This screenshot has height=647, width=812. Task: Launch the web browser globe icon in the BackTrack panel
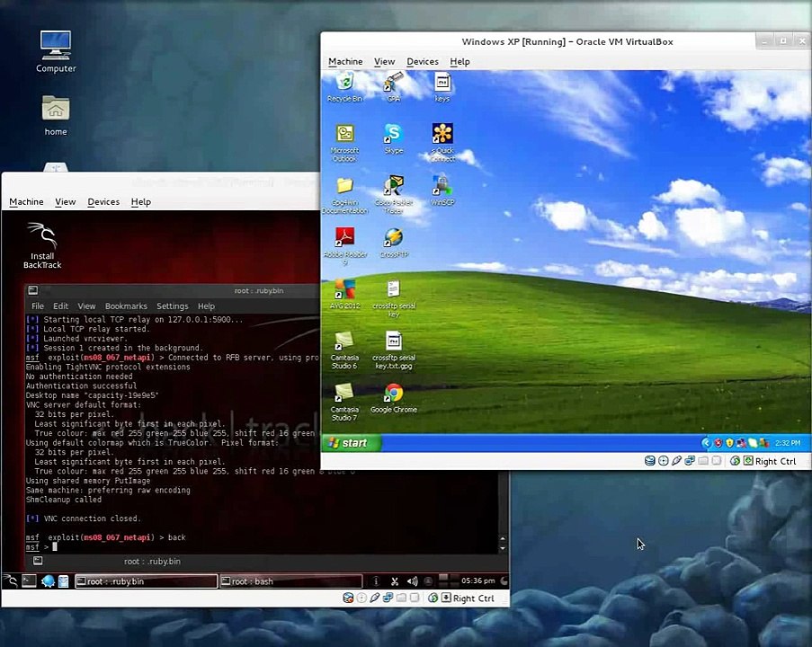[48, 581]
